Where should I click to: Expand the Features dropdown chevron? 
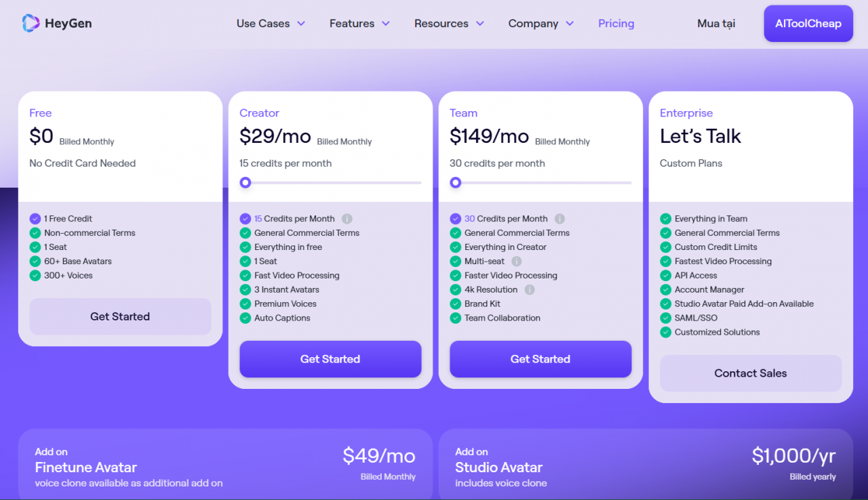tap(386, 24)
